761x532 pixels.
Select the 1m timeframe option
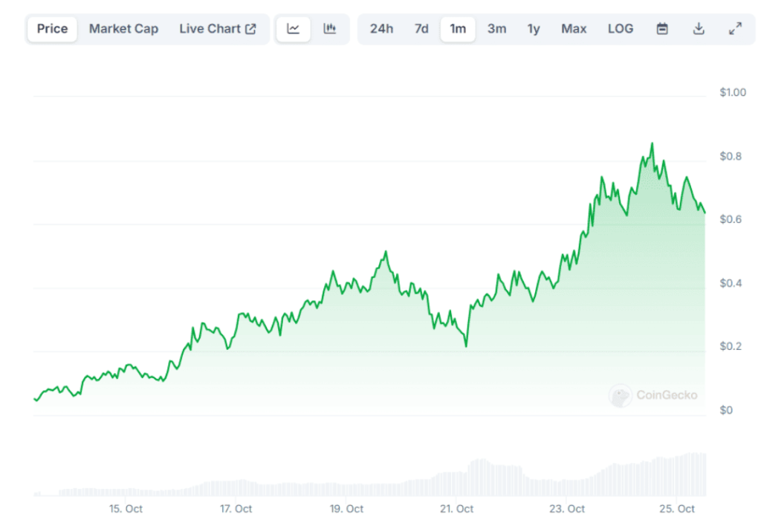point(458,28)
